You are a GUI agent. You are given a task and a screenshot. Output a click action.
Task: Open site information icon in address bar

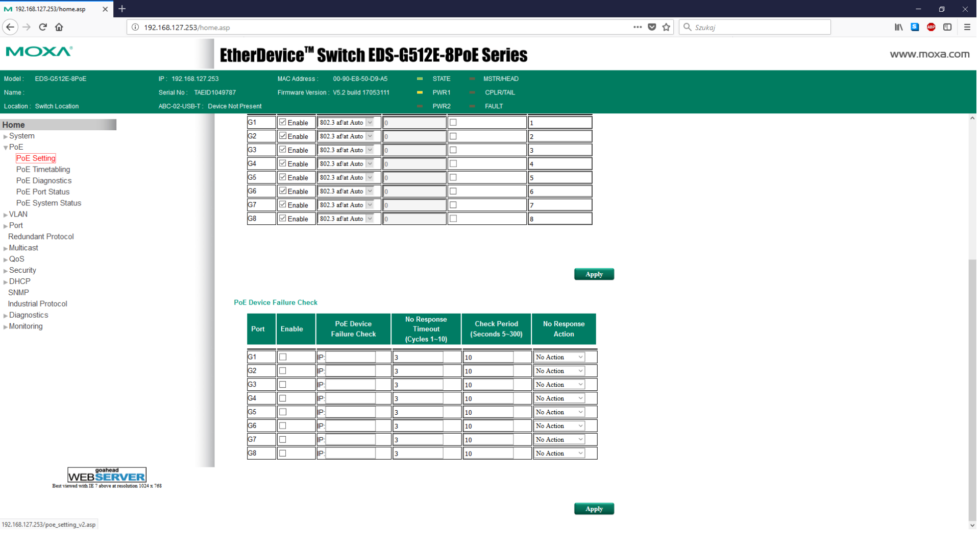pos(135,27)
